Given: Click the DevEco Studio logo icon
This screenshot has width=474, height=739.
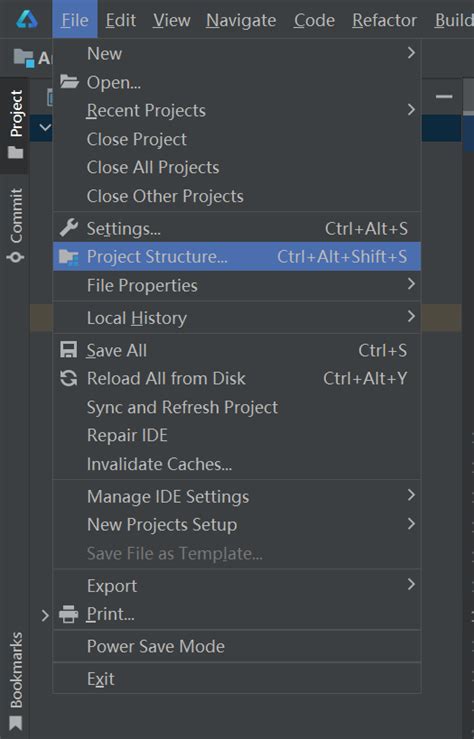Looking at the screenshot, I should point(26,19).
